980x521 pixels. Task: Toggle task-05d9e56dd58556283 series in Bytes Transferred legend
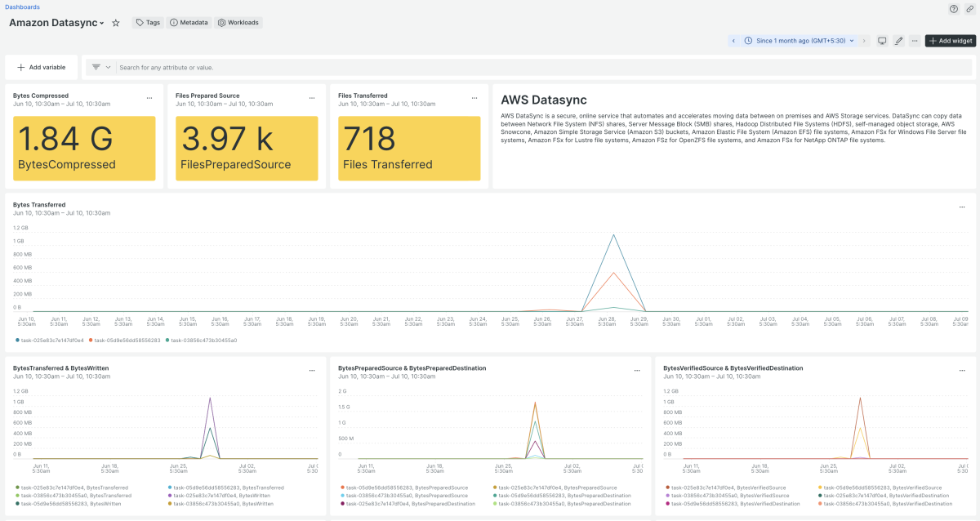pos(125,340)
